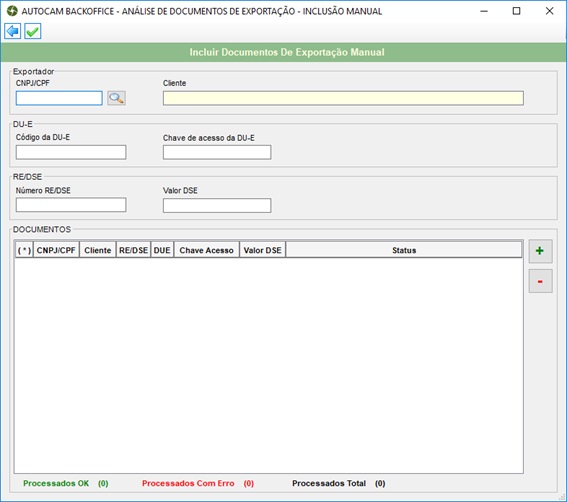Select the (*) column header
Viewport: 567px width, 502px height.
[24, 250]
